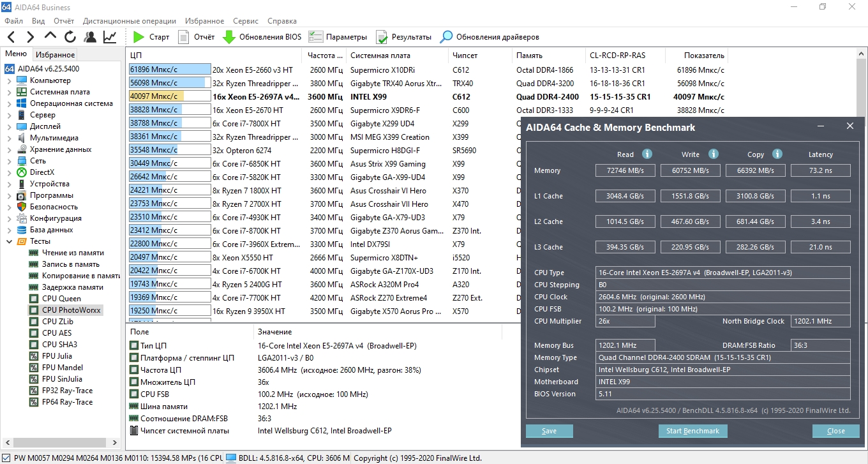Select CPU AES test
This screenshot has height=464, width=868.
(57, 333)
